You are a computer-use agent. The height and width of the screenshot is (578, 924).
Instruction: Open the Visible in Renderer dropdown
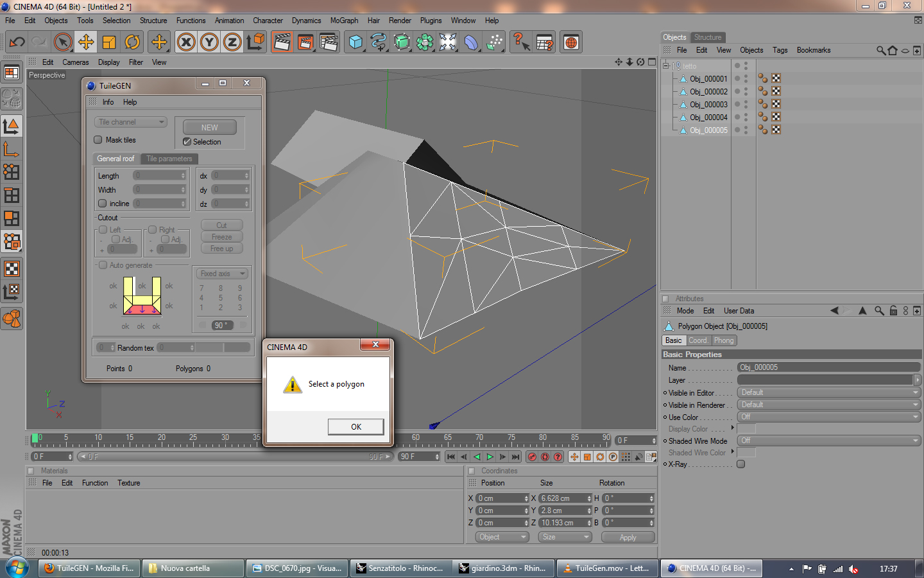pos(829,405)
